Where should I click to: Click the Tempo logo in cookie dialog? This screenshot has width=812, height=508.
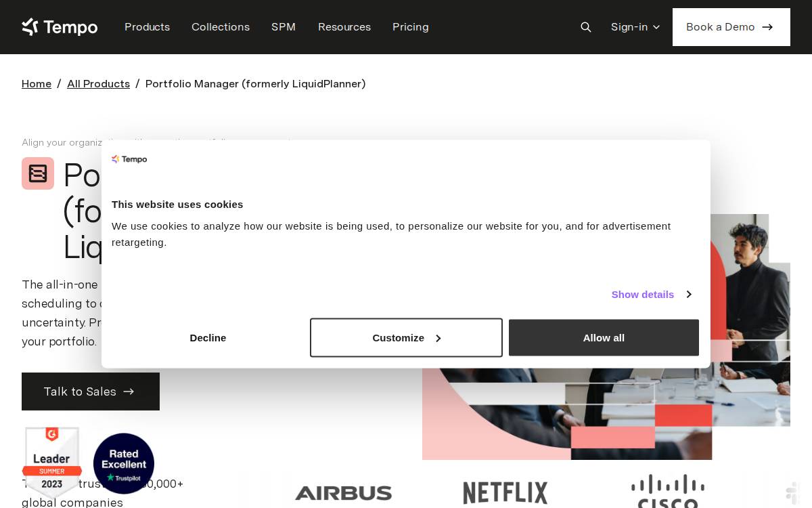[129, 159]
